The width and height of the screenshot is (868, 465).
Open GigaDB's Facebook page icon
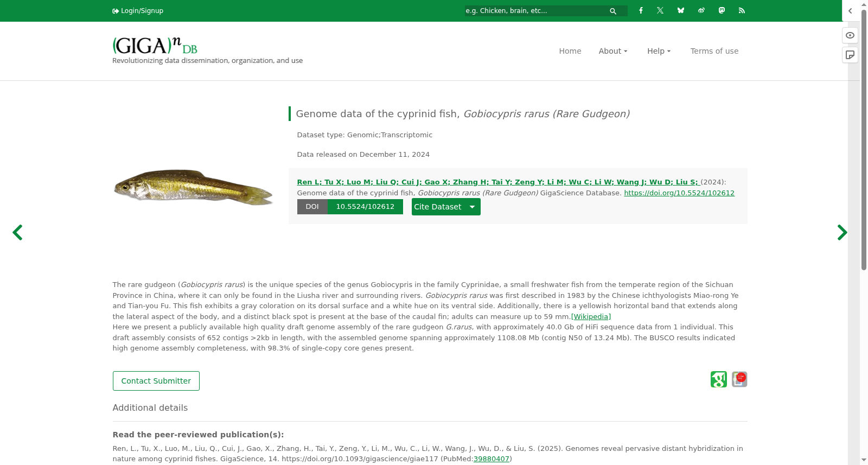coord(641,10)
